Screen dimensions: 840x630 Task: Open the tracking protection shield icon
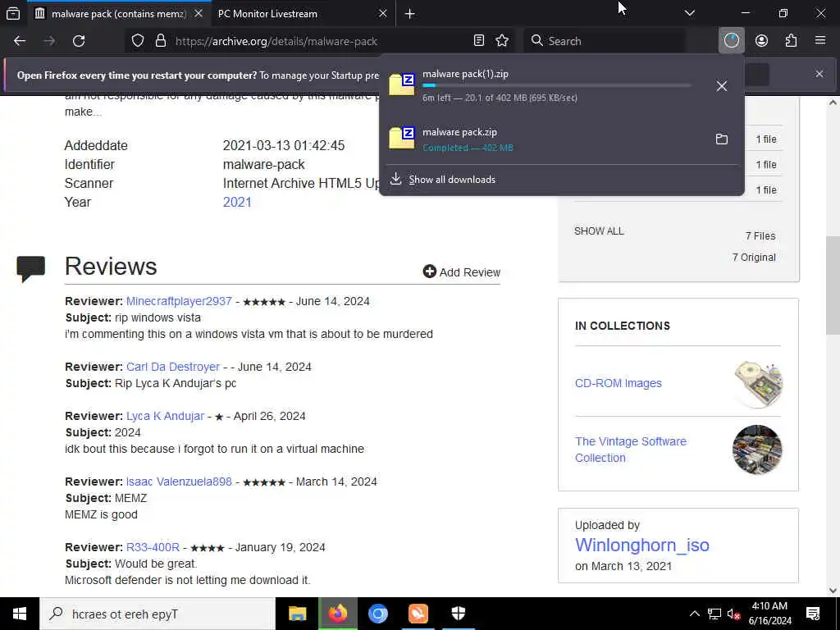coord(138,41)
